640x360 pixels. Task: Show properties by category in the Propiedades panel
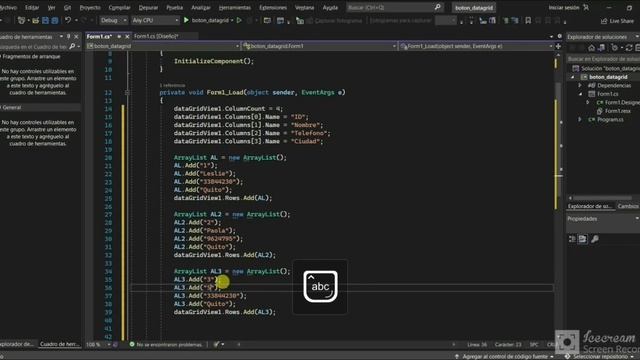pyautogui.click(x=572, y=239)
